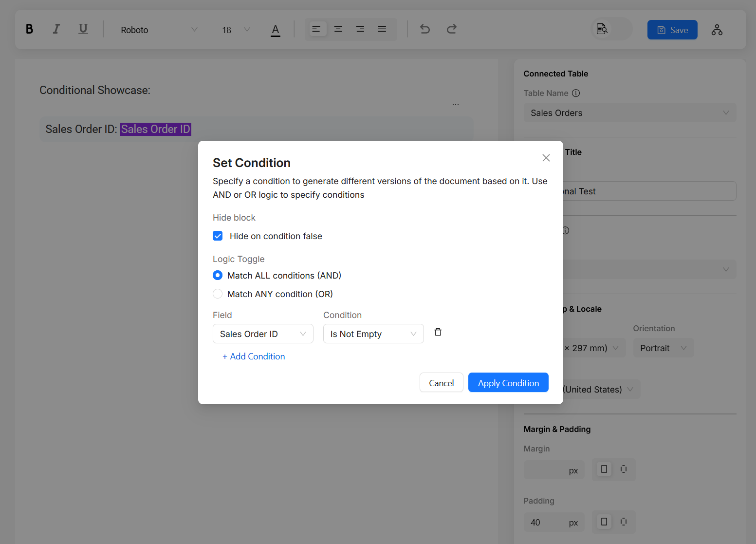Screen dimensions: 756x544
Task: Close the Set Condition dialog
Action: (546, 158)
